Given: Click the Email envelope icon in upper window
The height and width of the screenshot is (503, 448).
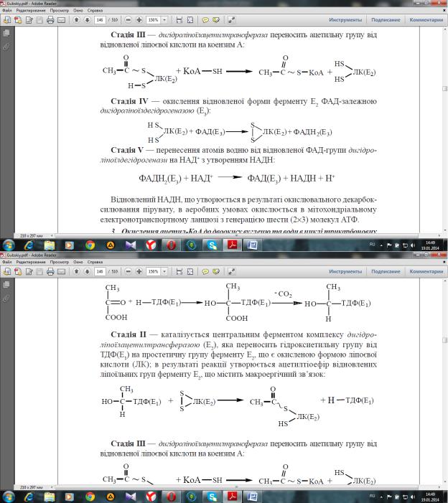Looking at the screenshot, I should point(61,20).
